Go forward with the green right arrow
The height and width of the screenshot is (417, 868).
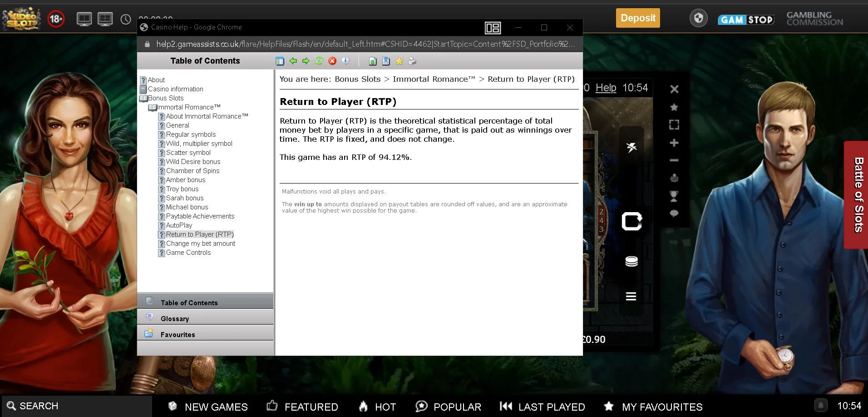306,61
